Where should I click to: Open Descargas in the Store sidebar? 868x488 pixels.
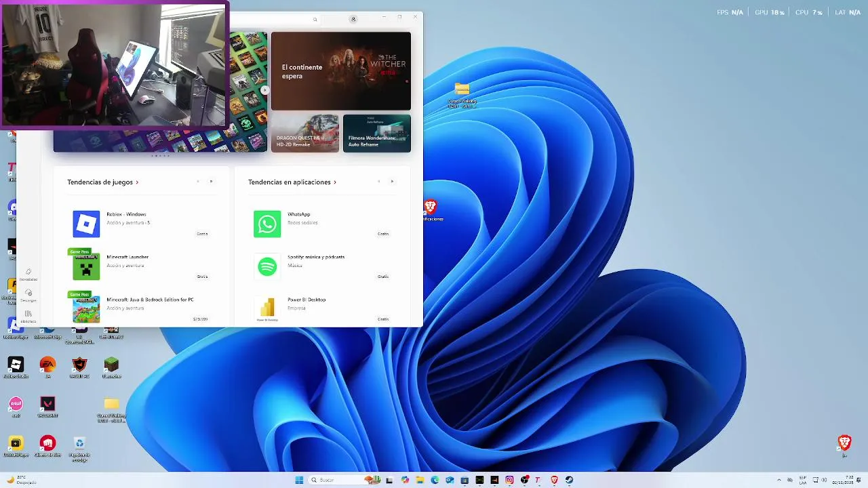click(28, 296)
